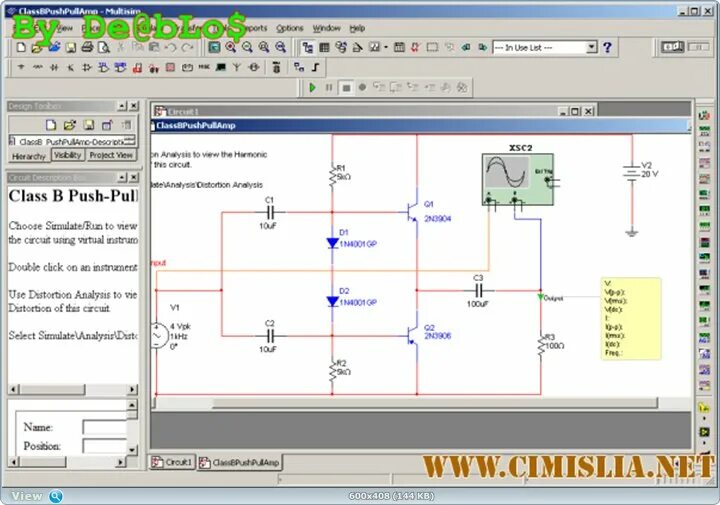
Task: Switch to the Visibility tab
Action: coord(68,155)
